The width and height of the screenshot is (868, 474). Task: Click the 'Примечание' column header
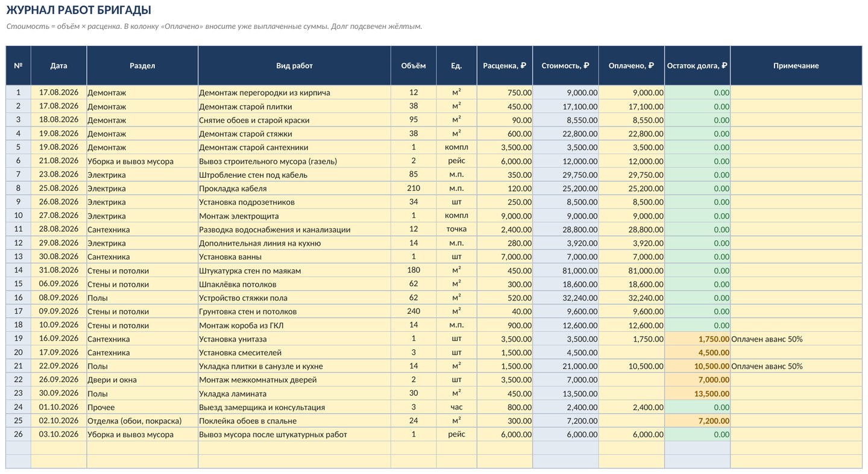click(796, 66)
